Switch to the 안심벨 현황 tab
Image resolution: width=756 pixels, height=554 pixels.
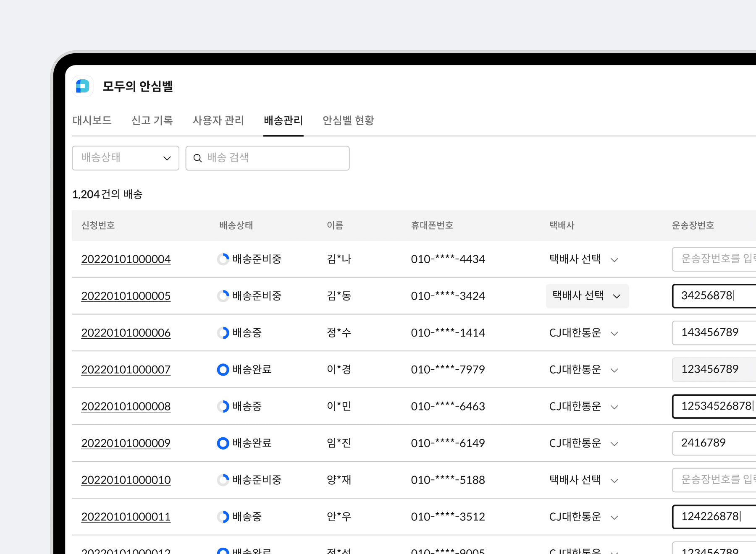point(348,121)
